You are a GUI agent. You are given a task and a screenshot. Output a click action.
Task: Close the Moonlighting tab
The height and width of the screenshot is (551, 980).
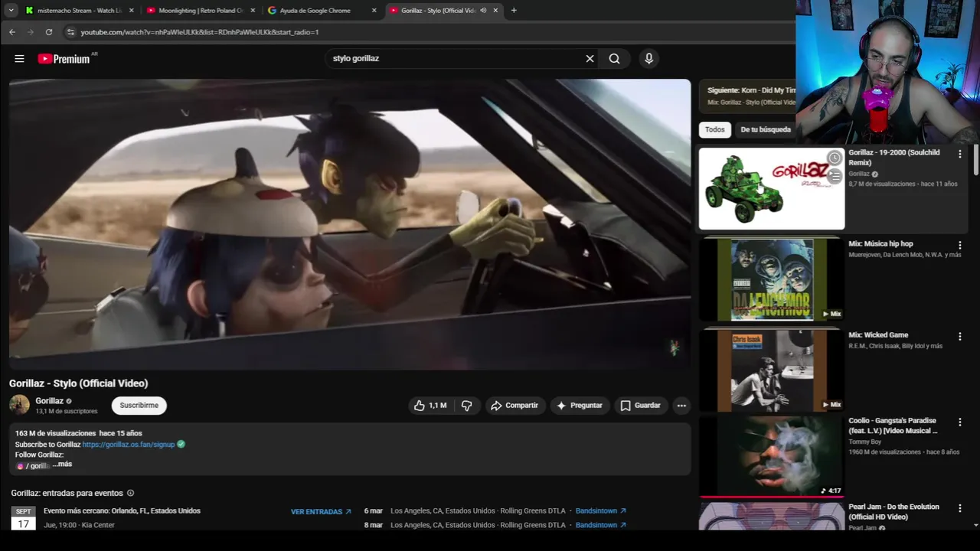(253, 11)
